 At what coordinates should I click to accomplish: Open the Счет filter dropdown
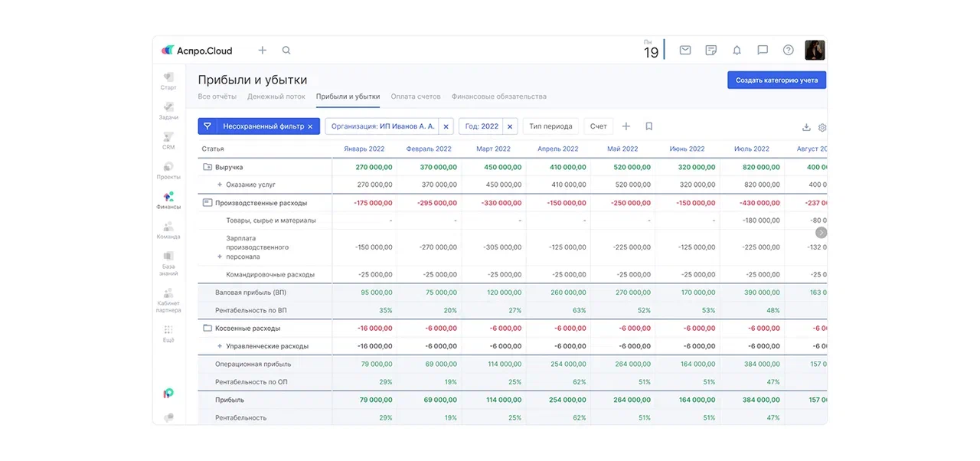click(x=598, y=126)
